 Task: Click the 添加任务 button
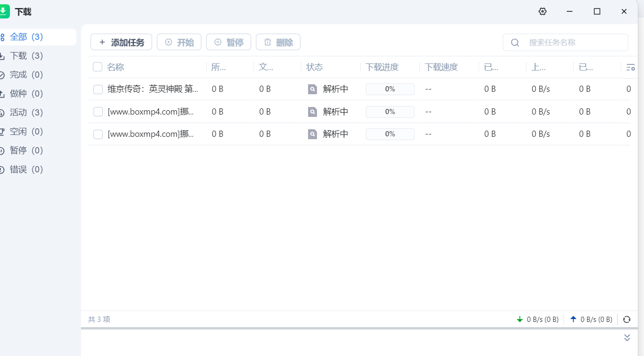[121, 42]
